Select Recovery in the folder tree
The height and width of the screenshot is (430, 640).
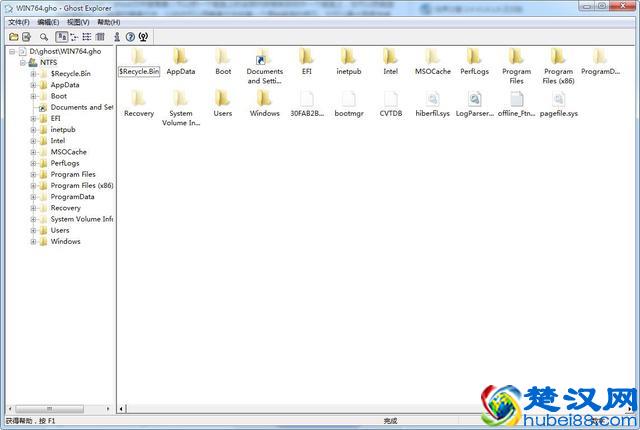pos(65,208)
